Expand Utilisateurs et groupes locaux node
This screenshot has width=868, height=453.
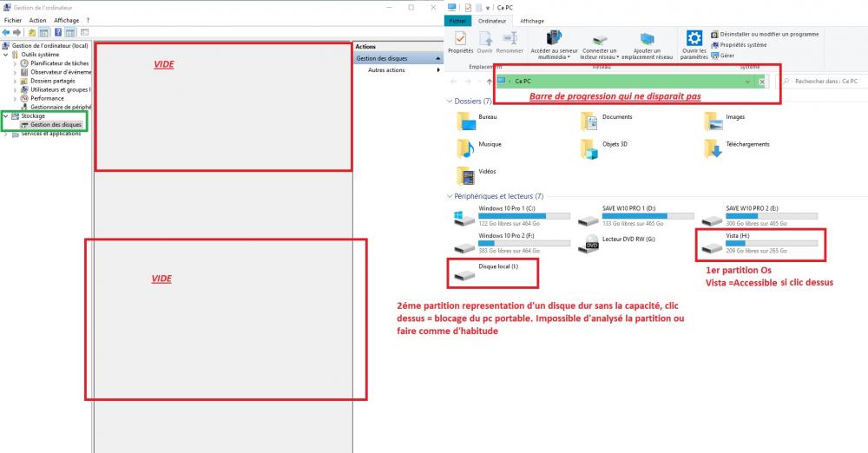pos(15,89)
